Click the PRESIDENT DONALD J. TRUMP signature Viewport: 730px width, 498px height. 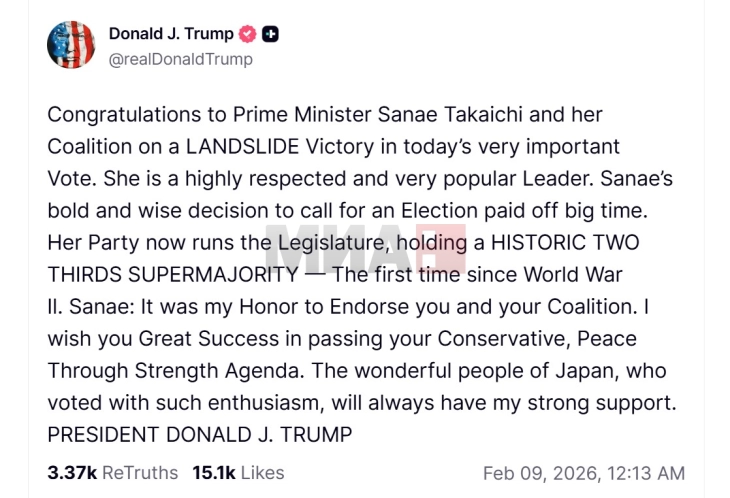click(x=200, y=436)
